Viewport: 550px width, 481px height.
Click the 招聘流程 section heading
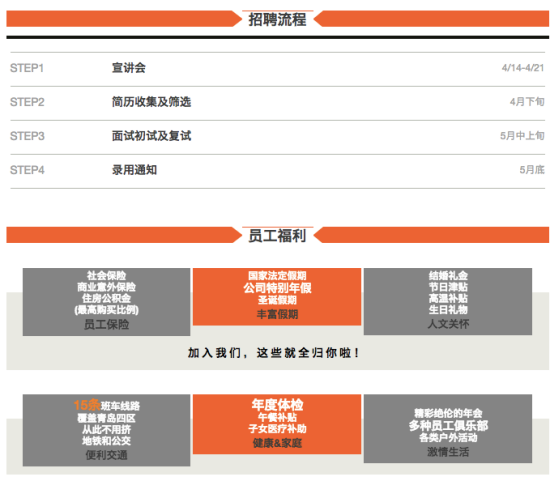point(277,19)
